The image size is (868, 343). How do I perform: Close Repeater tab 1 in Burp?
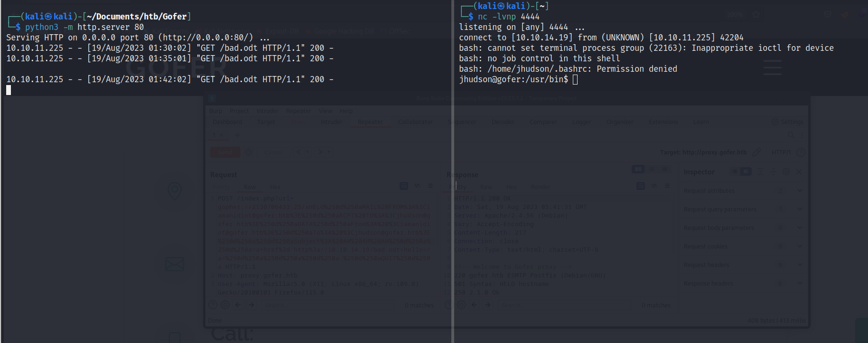coord(222,135)
